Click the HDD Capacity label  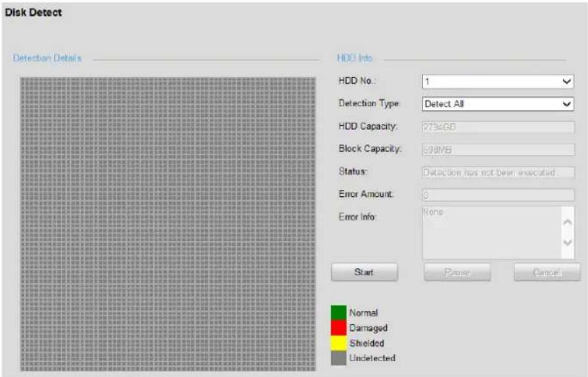click(x=368, y=127)
